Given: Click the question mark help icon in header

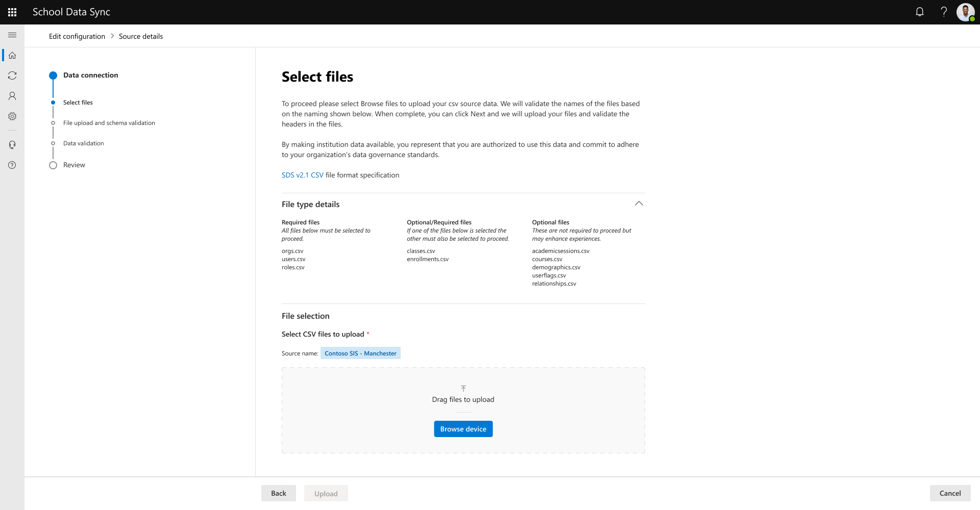Looking at the screenshot, I should click(944, 12).
